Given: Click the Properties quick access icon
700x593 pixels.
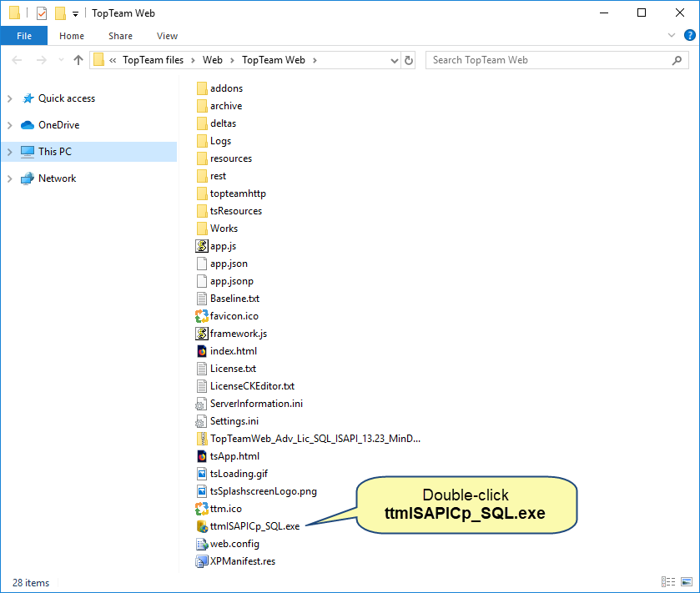Looking at the screenshot, I should coord(42,13).
